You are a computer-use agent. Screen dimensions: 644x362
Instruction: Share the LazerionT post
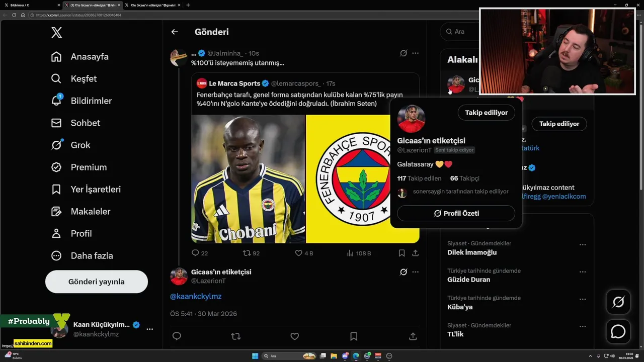click(413, 336)
